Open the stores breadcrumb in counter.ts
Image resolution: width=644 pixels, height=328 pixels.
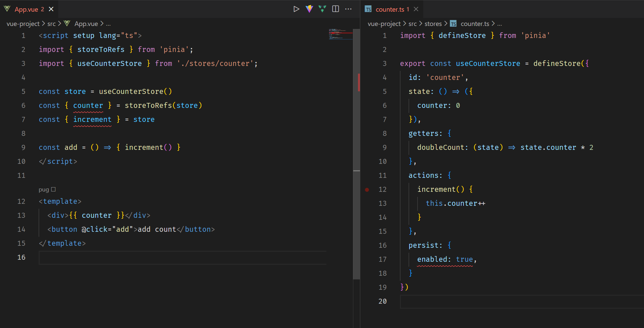[x=433, y=23]
